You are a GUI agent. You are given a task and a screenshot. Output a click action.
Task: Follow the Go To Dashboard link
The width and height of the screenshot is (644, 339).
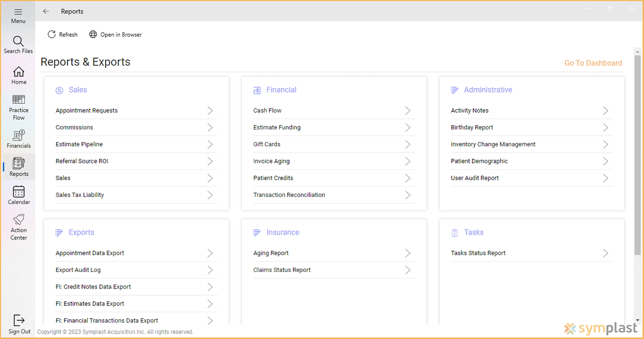(x=593, y=63)
